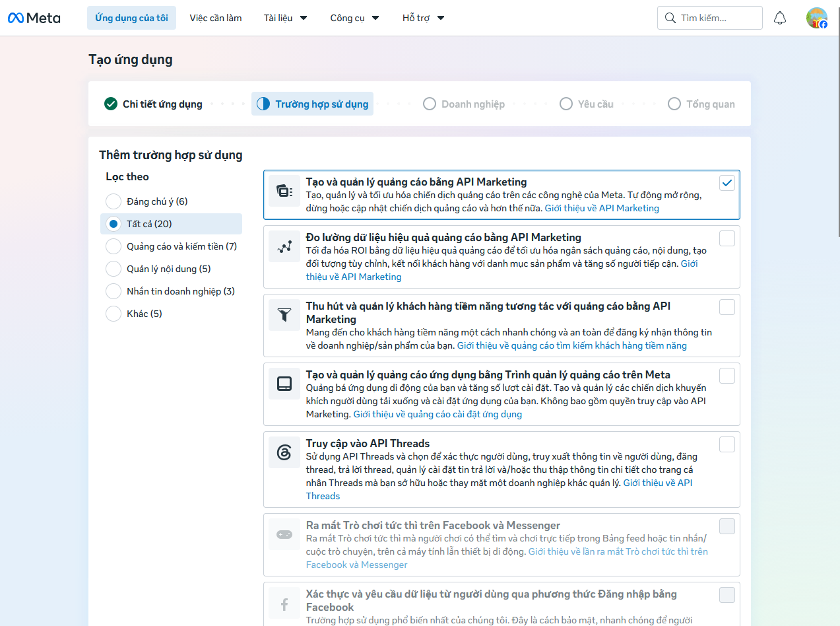Image resolution: width=840 pixels, height=626 pixels.
Task: Check Đăng nhập bằng Facebook use case checkbox
Action: (727, 595)
